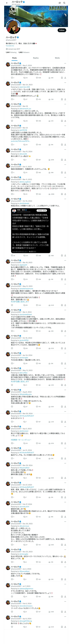Screen dimensions: 72x644
Task: Open the three-dot menu on Mar 29 post
Action: pos(65,104)
